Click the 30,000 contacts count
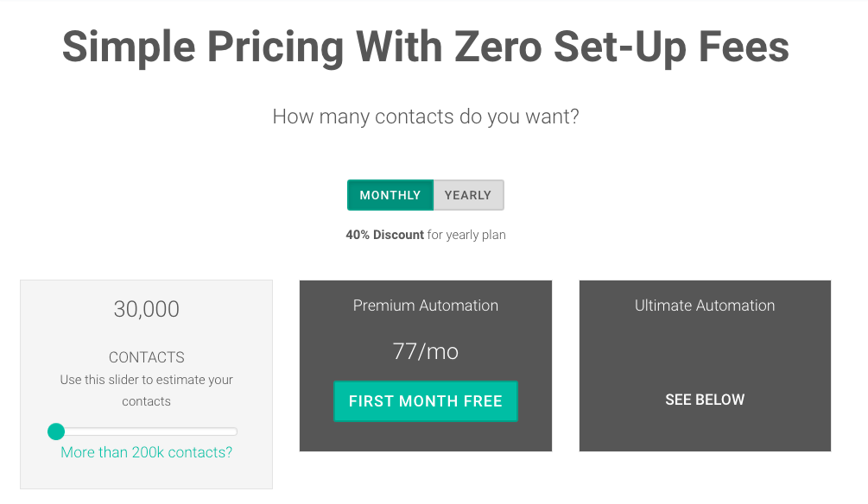 pyautogui.click(x=146, y=309)
